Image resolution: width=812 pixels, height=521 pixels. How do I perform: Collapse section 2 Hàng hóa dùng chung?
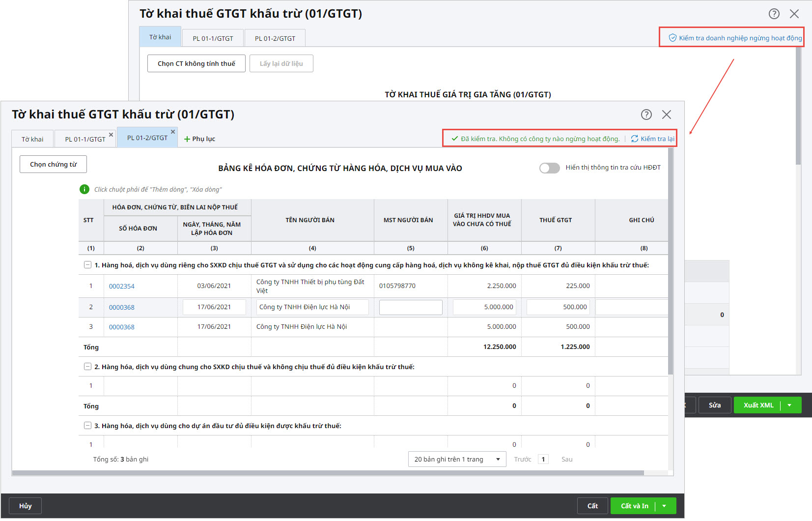[87, 367]
